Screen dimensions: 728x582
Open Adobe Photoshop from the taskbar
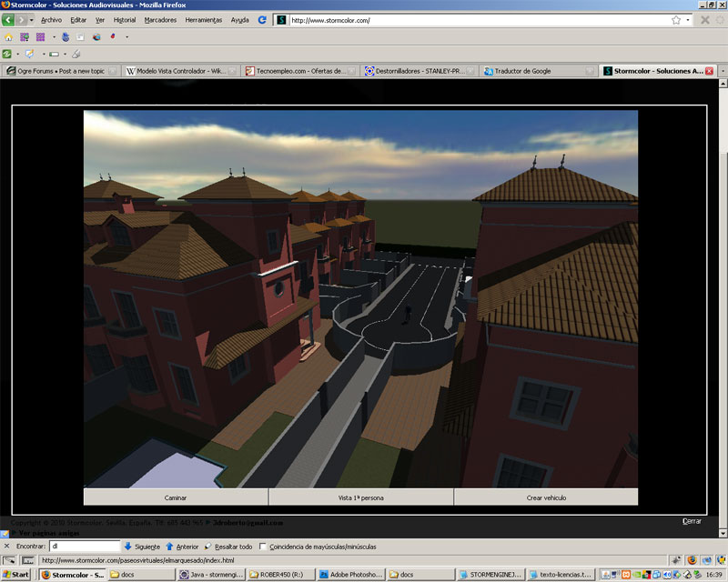pos(351,575)
